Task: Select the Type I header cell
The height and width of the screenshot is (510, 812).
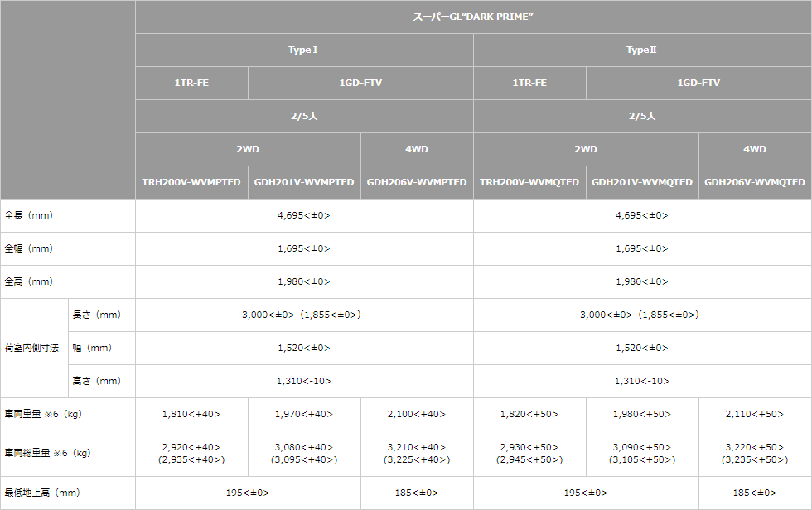Action: pos(304,51)
